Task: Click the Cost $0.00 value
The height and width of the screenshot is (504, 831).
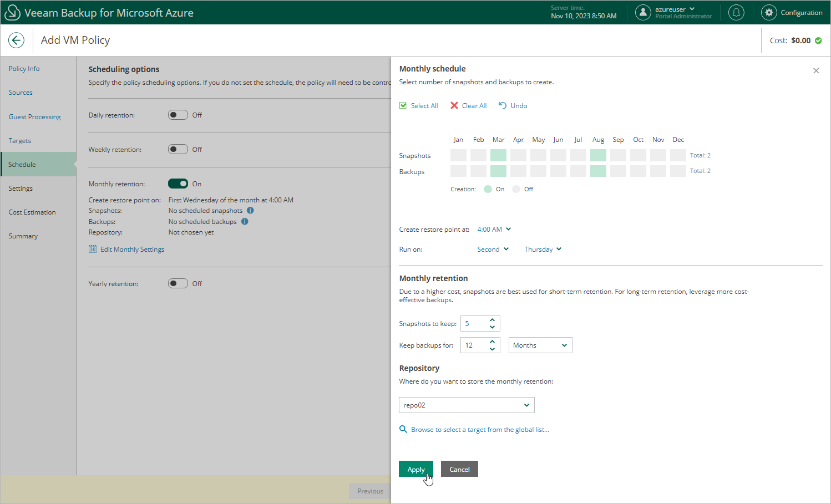Action: point(801,40)
